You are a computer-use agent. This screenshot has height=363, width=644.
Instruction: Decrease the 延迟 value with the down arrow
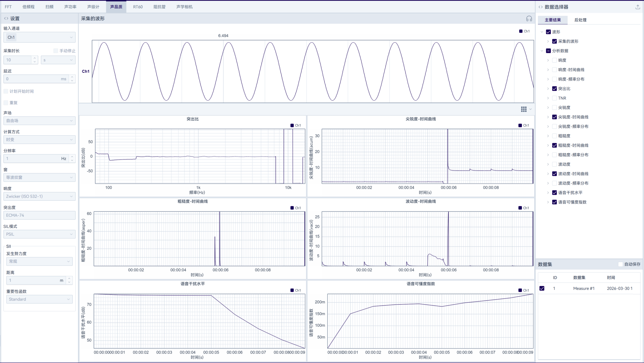click(x=72, y=81)
